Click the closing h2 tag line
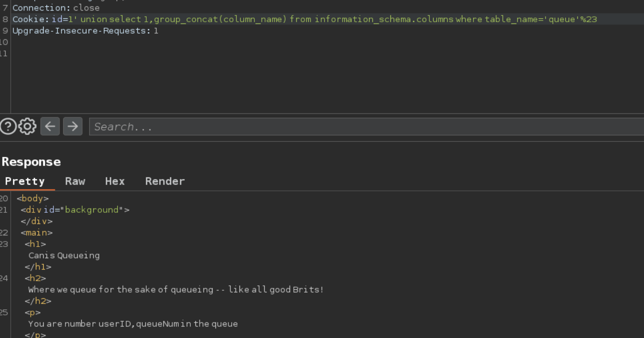 (38, 301)
